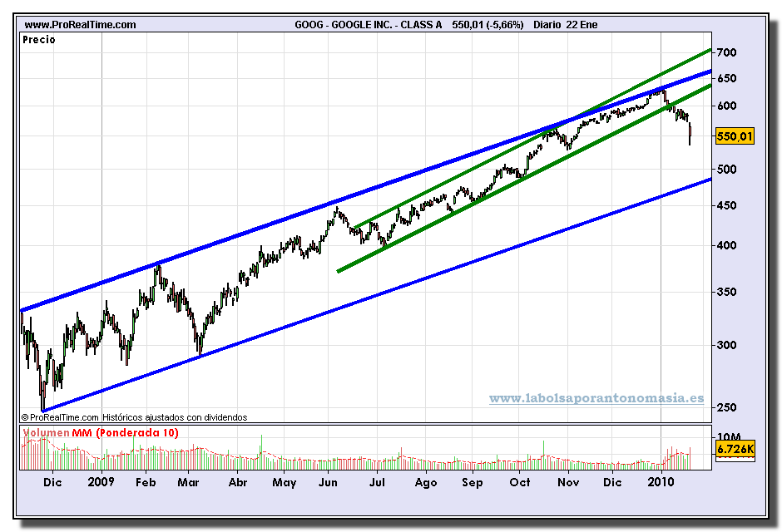Click the MM (Ponderada 10) indicator label

(125, 432)
